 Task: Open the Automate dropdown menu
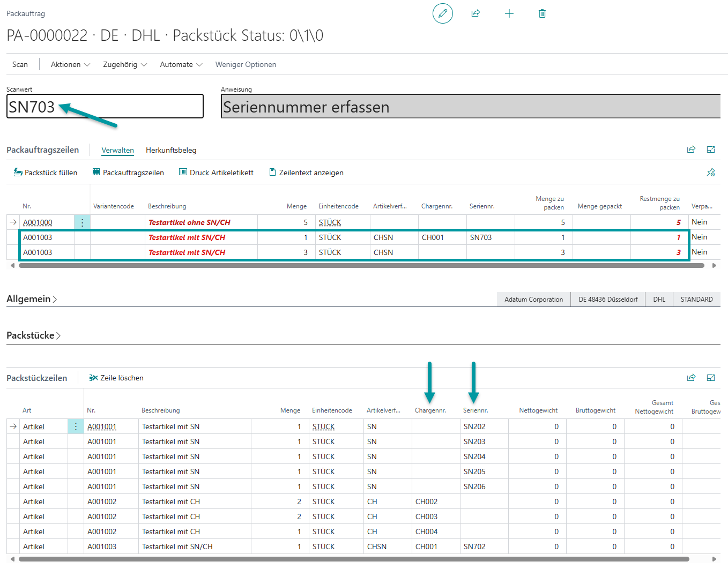click(x=181, y=64)
